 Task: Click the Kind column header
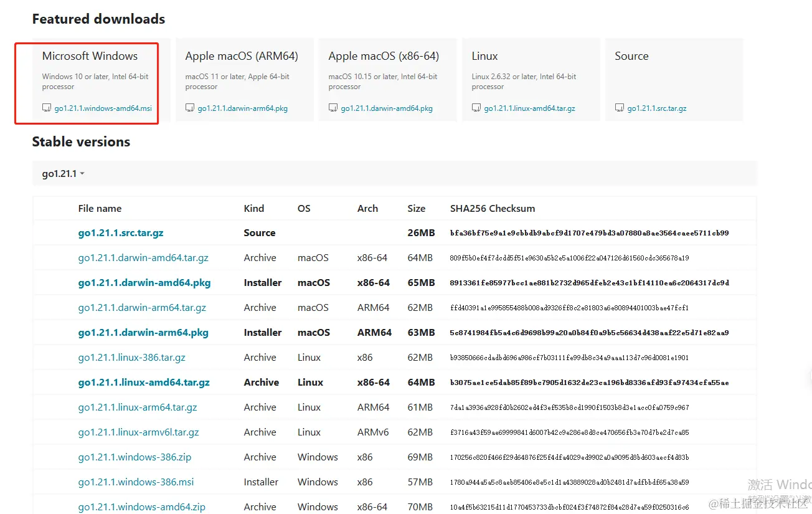[254, 209]
